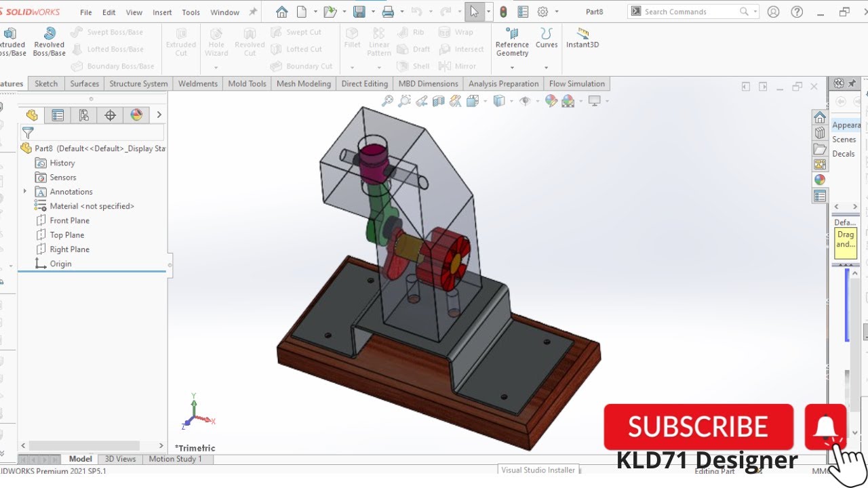This screenshot has width=868, height=488.
Task: Click the Display Style cube icon
Action: click(499, 101)
